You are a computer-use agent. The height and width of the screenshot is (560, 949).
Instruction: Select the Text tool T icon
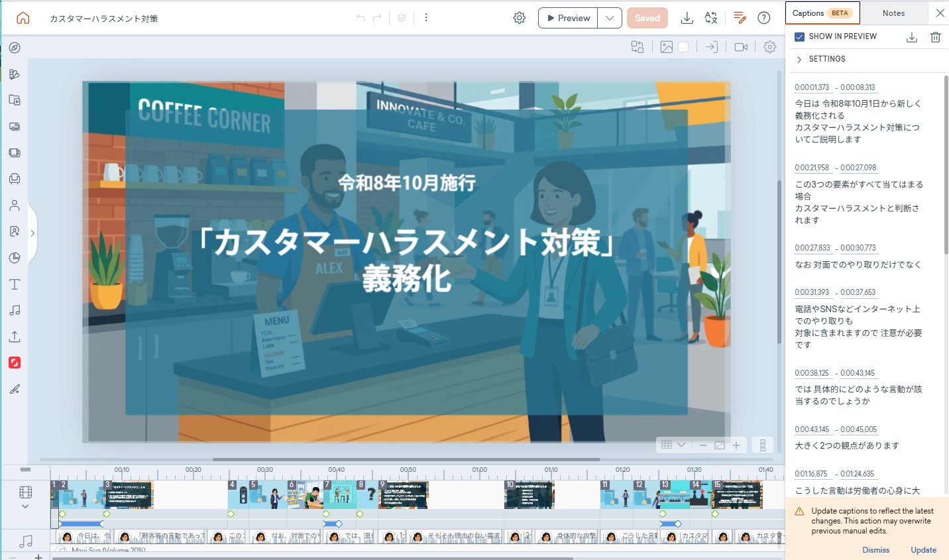point(15,284)
